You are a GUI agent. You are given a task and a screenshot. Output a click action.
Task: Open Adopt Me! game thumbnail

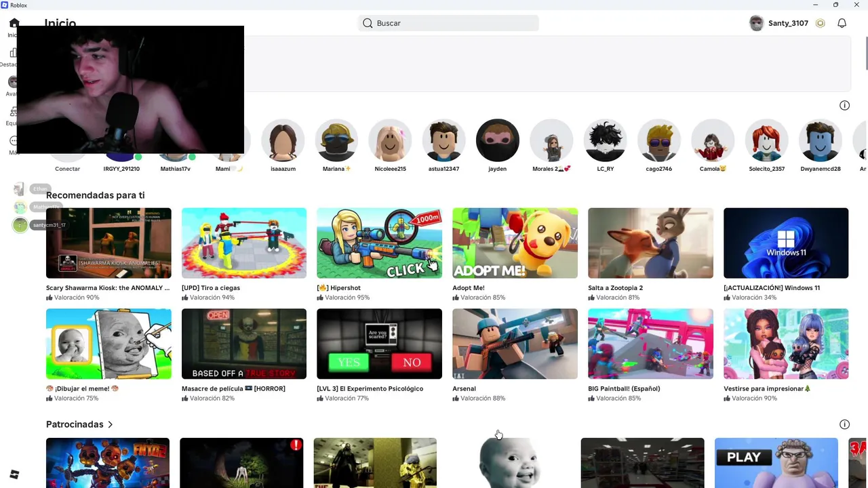point(515,243)
